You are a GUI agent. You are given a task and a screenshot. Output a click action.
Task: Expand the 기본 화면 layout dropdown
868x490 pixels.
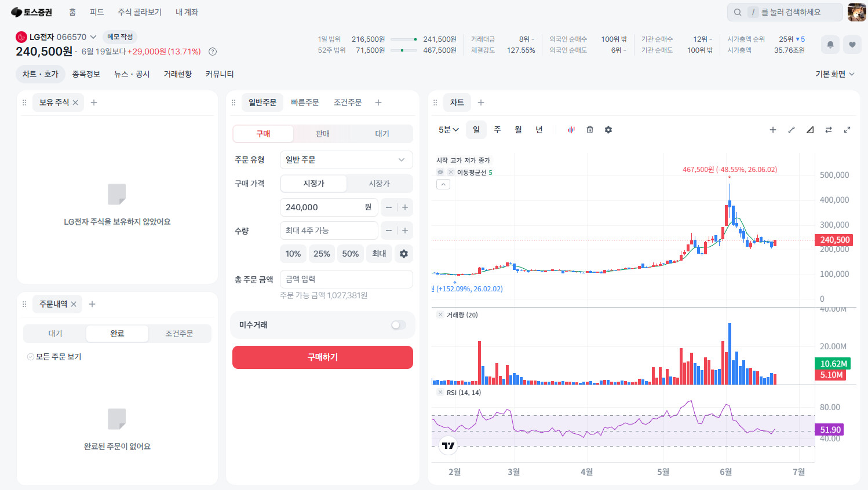click(835, 74)
